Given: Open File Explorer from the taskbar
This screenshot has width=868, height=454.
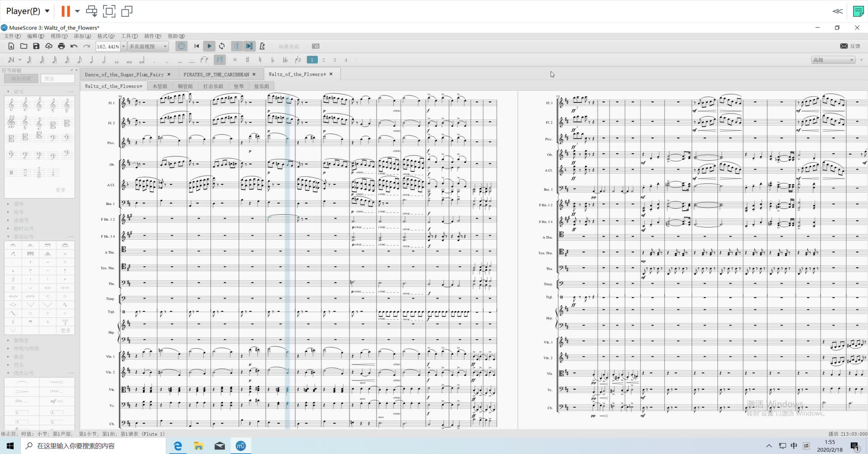Looking at the screenshot, I should click(x=198, y=446).
